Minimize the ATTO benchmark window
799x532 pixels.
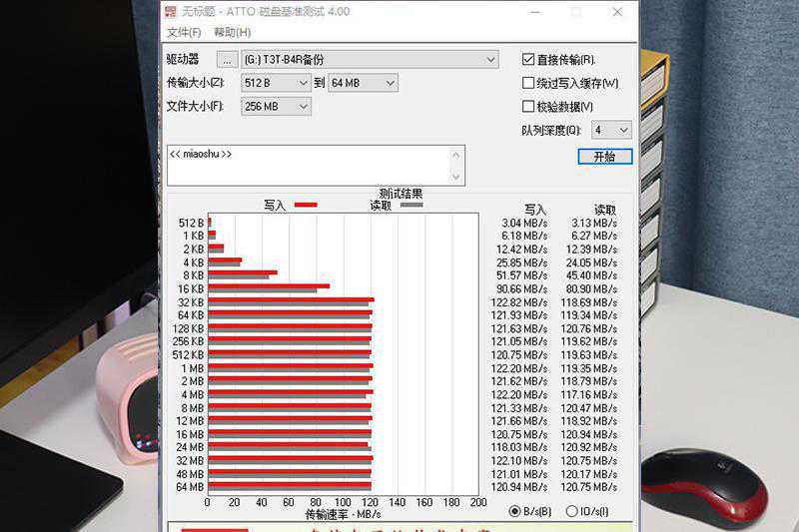pos(537,12)
